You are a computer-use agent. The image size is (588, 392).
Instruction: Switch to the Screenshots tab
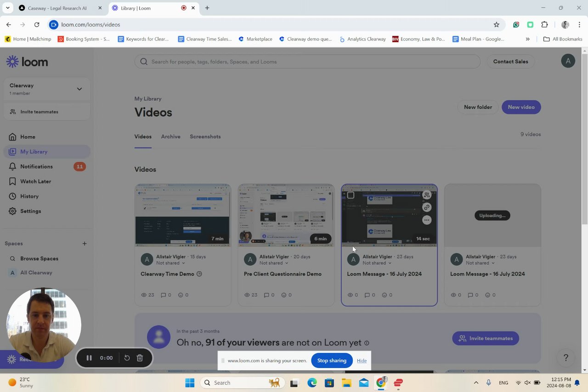click(x=205, y=136)
